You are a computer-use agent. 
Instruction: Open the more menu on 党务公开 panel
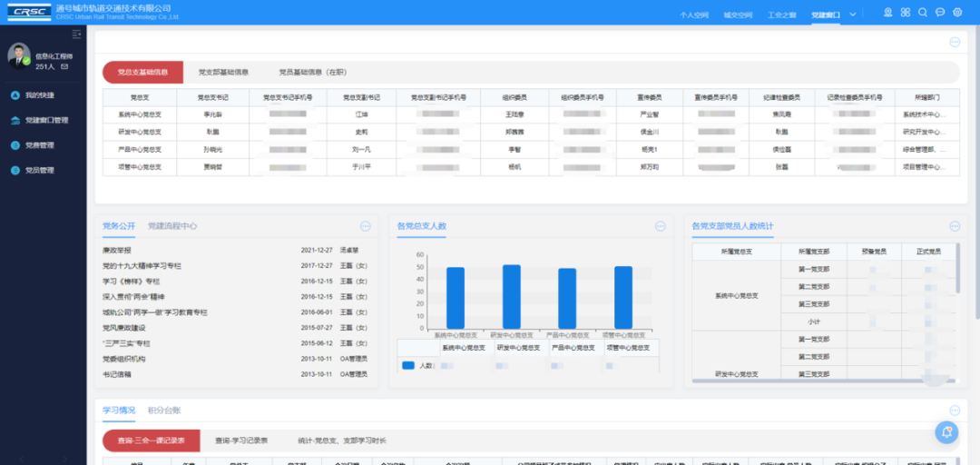[x=366, y=226]
